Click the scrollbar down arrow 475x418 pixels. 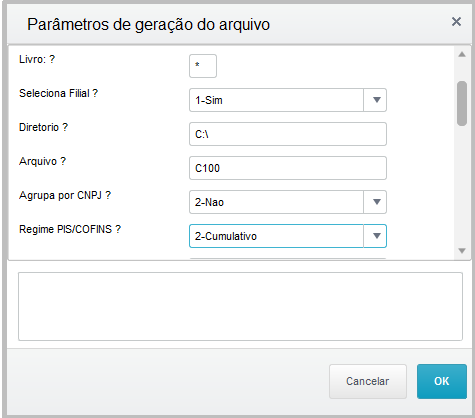pos(462,251)
